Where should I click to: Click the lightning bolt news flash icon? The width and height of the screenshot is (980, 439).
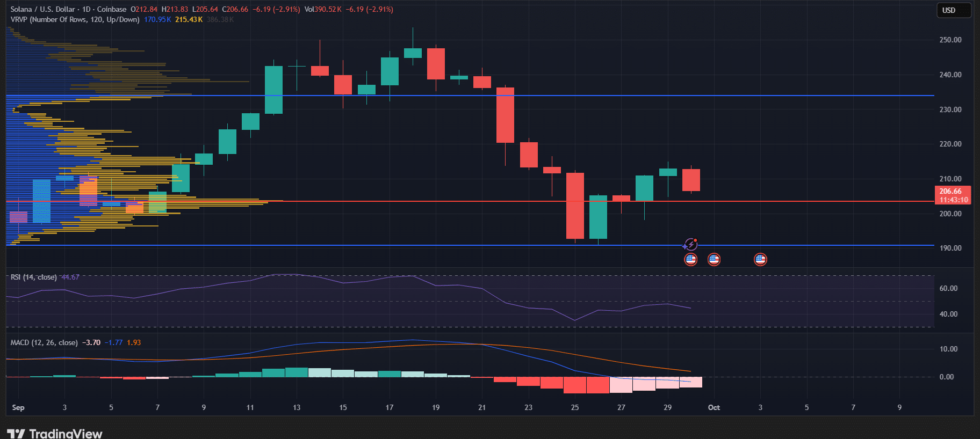click(x=690, y=245)
